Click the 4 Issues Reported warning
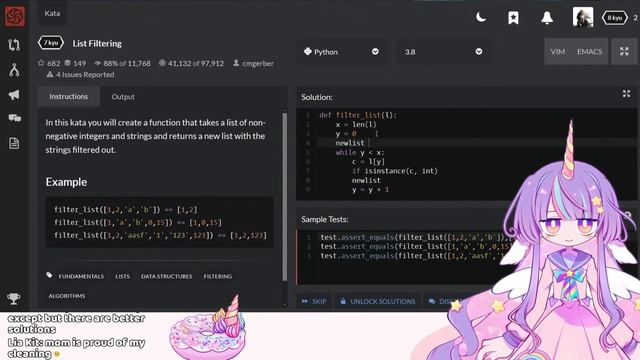The height and width of the screenshot is (360, 640). click(x=80, y=74)
